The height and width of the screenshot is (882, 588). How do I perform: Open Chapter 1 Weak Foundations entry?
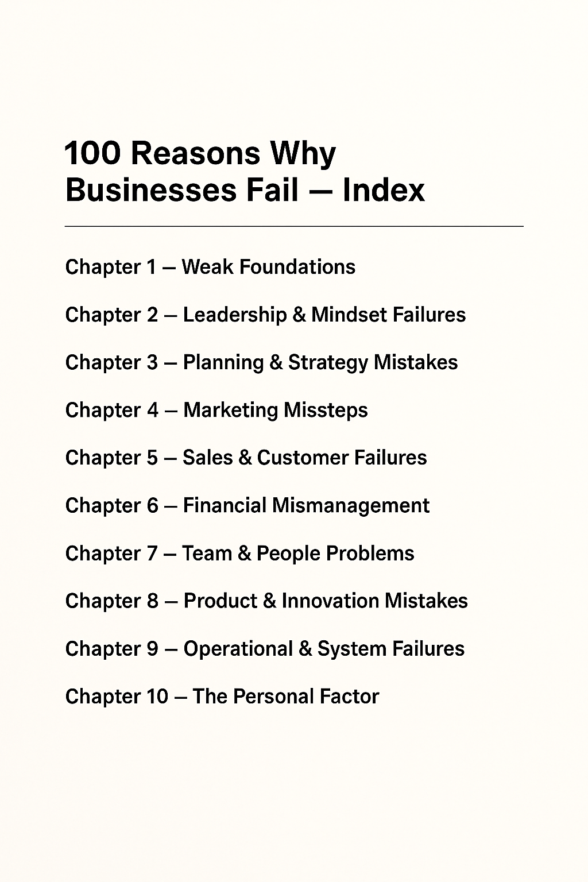point(210,267)
